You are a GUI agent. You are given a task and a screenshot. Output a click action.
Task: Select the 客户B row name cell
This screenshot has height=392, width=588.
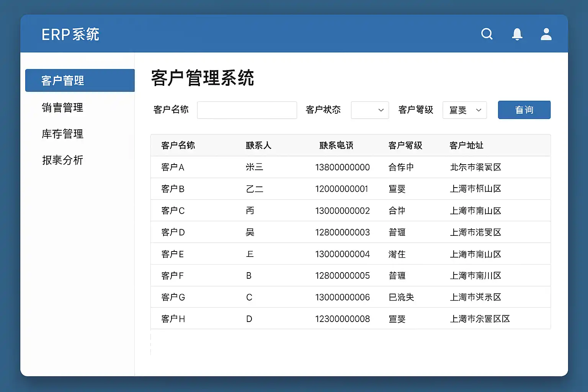click(x=173, y=189)
